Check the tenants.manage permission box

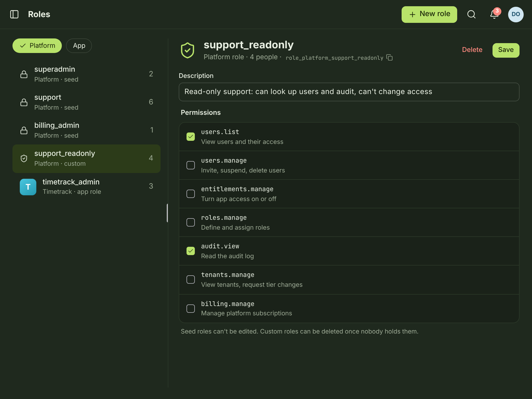tap(191, 280)
